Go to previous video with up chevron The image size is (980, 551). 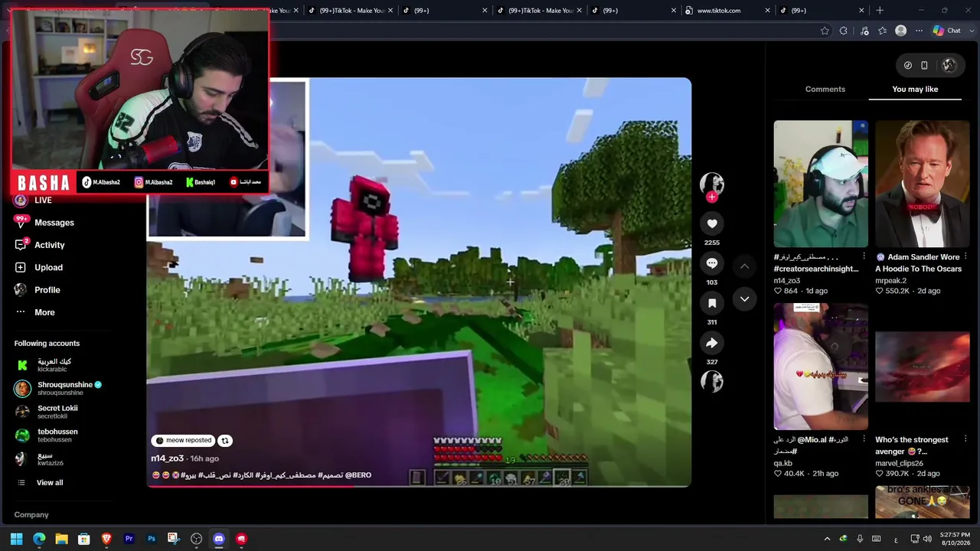pyautogui.click(x=744, y=266)
